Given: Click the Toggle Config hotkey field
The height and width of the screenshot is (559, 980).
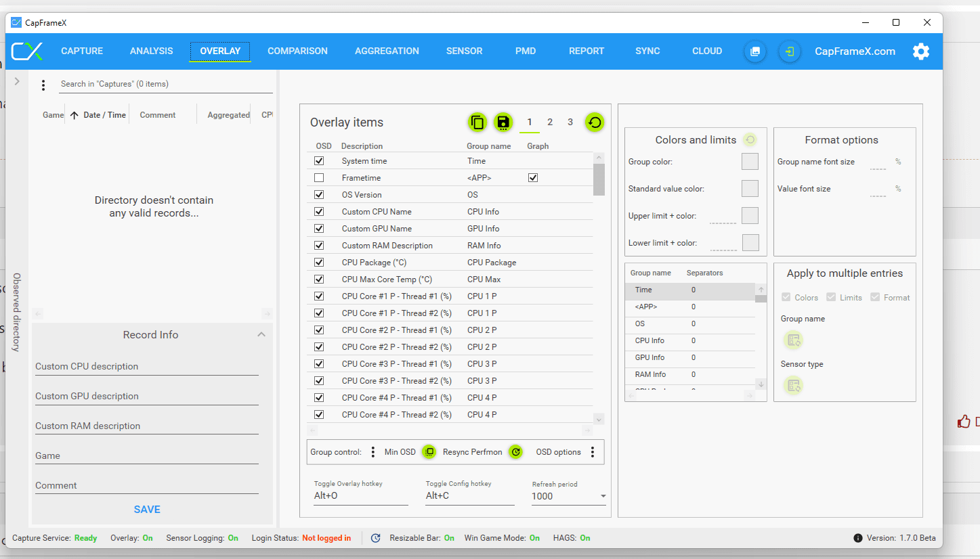Looking at the screenshot, I should tap(470, 496).
